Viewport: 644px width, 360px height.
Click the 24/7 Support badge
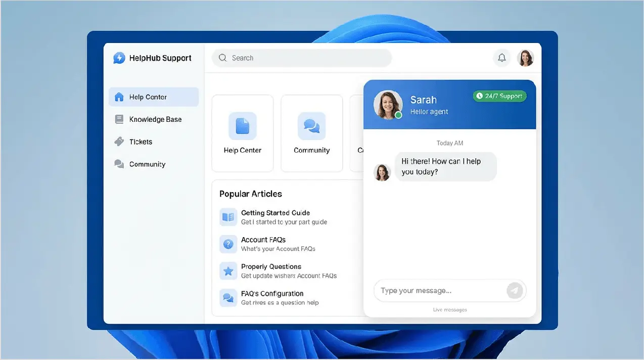(500, 96)
